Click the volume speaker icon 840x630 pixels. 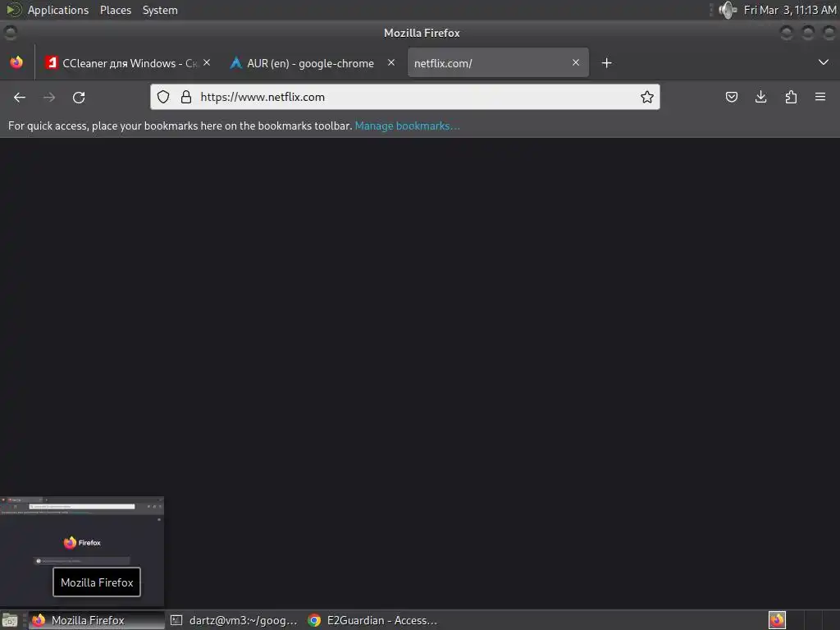click(728, 10)
